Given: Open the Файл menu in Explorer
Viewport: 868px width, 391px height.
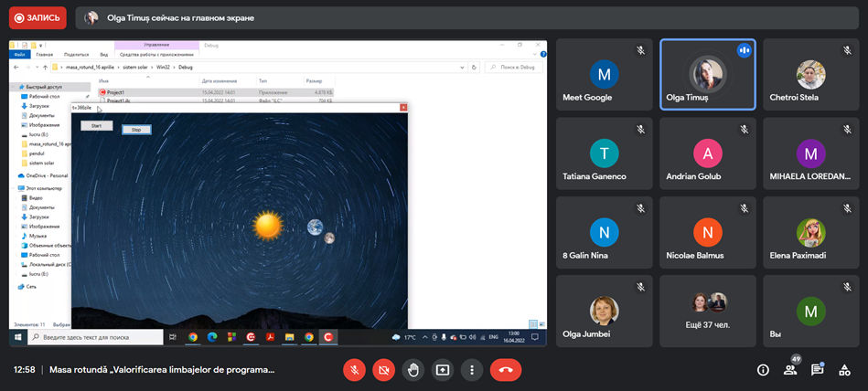Looking at the screenshot, I should coord(21,55).
